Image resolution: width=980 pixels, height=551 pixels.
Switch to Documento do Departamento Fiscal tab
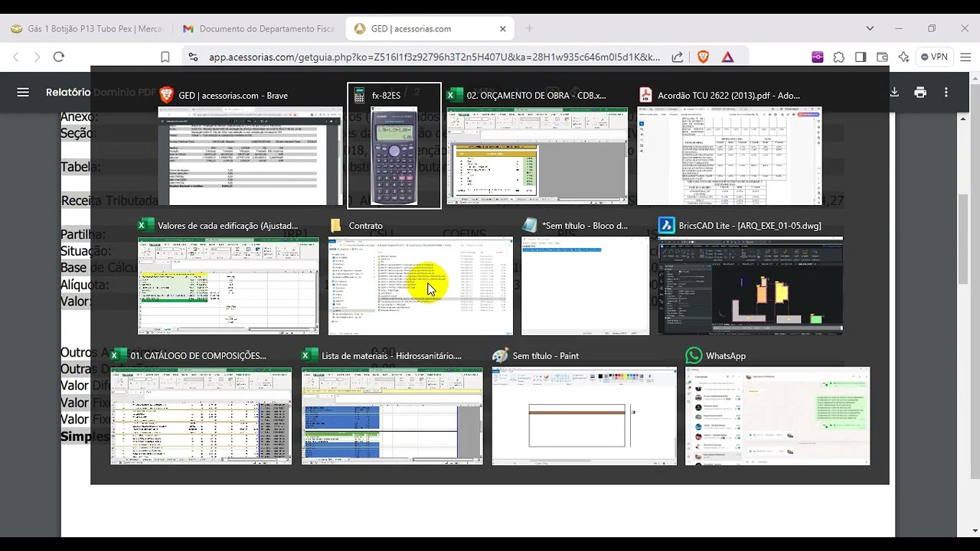coord(259,28)
